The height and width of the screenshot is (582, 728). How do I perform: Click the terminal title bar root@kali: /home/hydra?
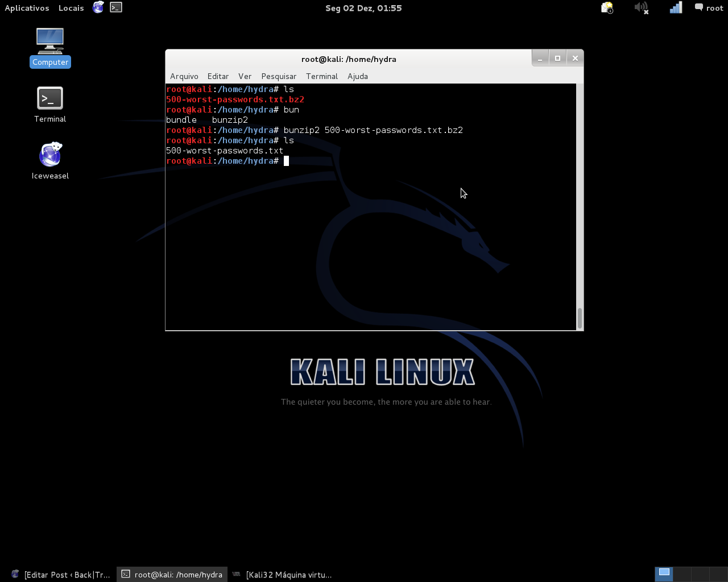(349, 59)
